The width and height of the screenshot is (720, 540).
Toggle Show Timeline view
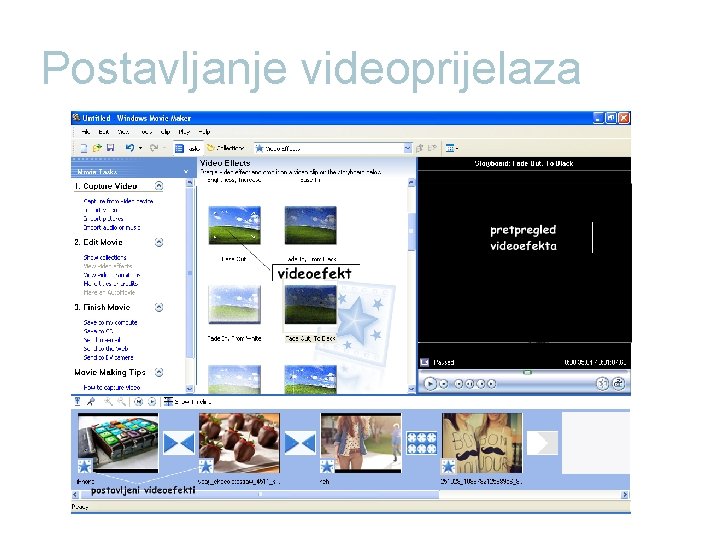coord(188,402)
